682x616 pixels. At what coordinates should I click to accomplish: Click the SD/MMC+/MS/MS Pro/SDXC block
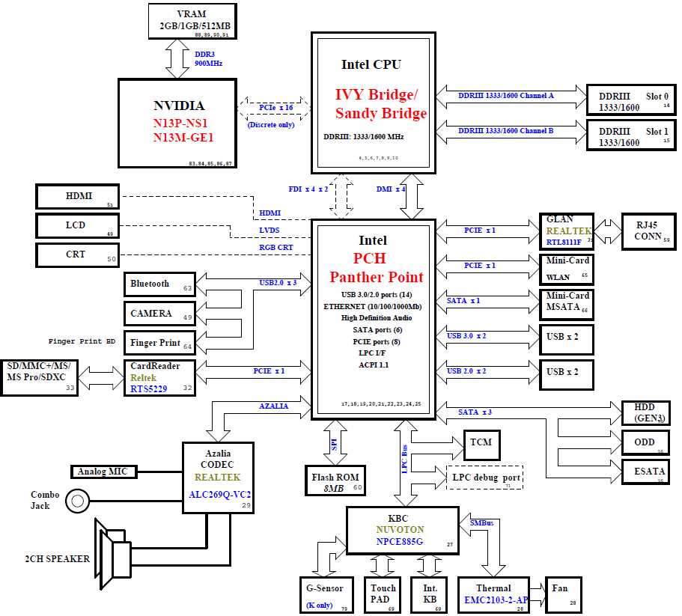pyautogui.click(x=39, y=378)
